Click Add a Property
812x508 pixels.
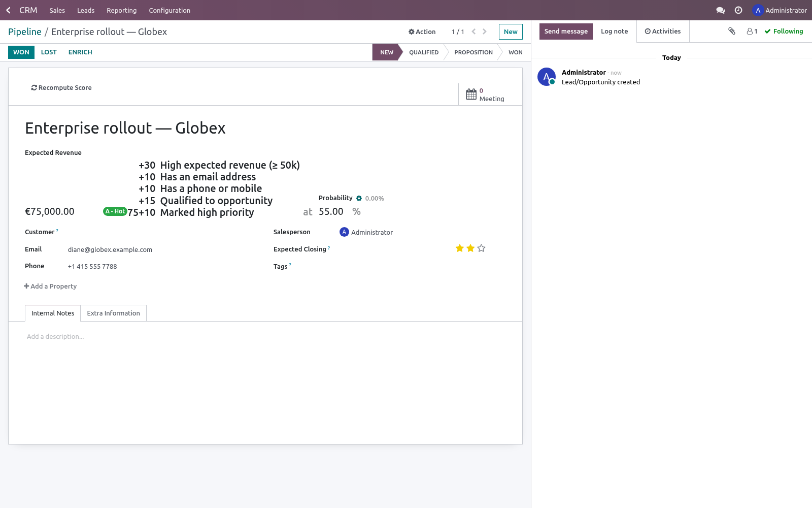coord(50,287)
